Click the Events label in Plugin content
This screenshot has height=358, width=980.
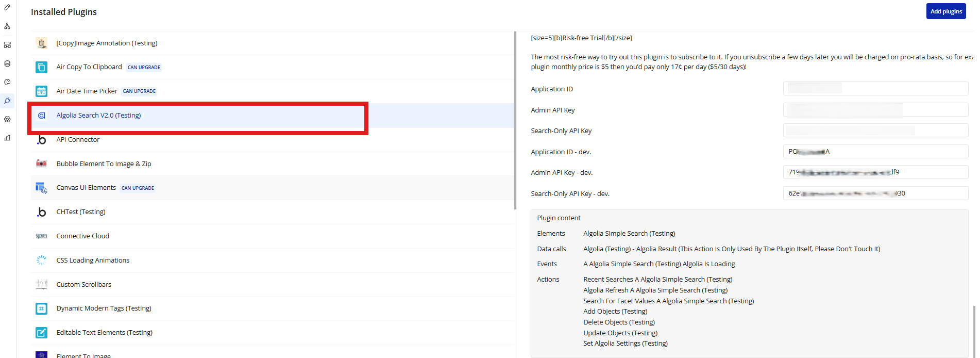[547, 264]
